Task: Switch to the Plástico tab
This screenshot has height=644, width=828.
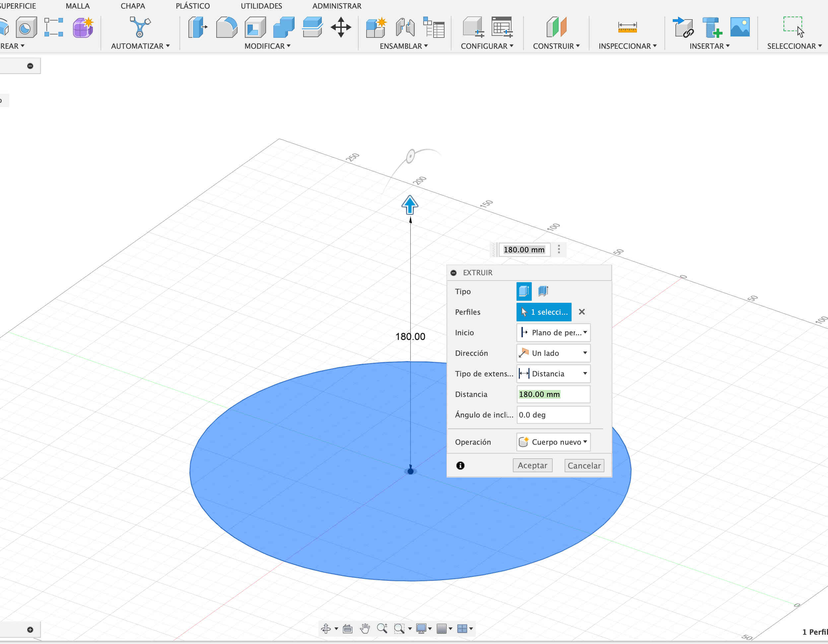Action: (193, 6)
